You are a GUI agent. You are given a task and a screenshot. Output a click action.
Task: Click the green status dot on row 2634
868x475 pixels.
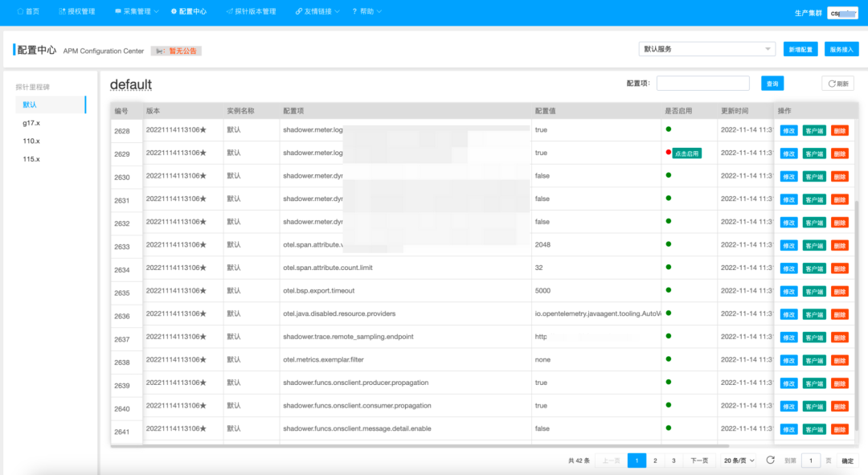coord(669,267)
